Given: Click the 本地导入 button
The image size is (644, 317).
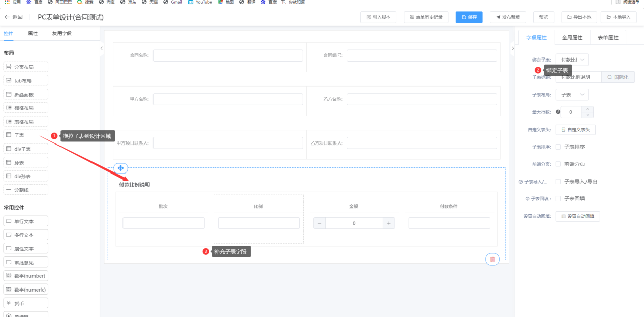Looking at the screenshot, I should [x=619, y=17].
